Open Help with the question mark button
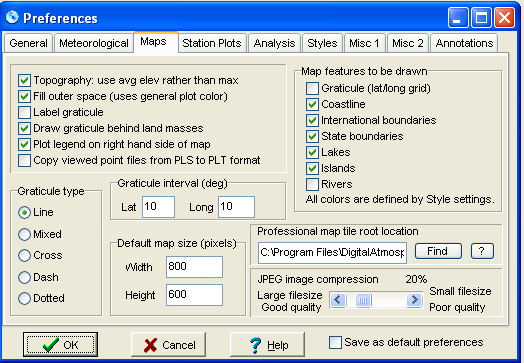 267,344
